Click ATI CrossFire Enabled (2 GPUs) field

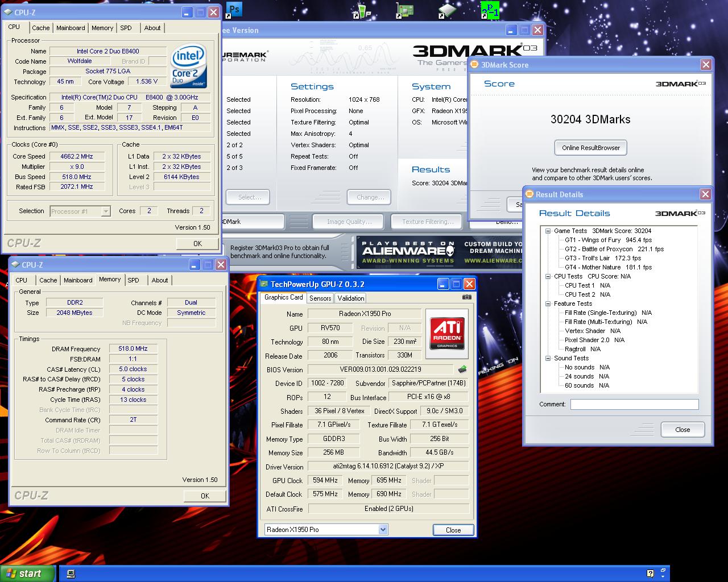click(388, 509)
